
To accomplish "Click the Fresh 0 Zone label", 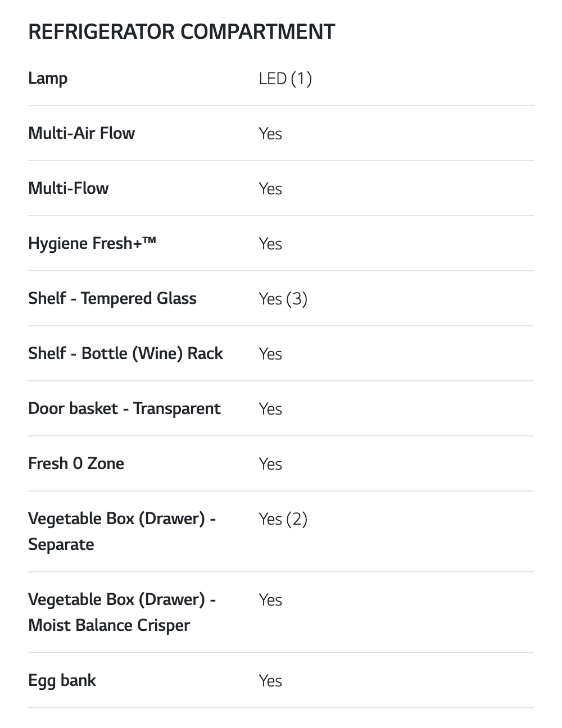I will click(76, 463).
